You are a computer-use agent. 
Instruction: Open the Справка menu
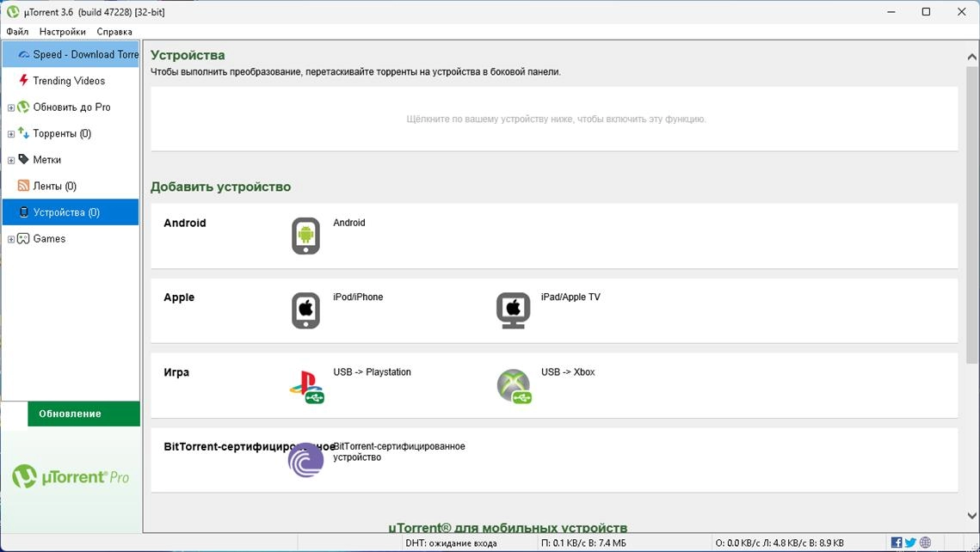[x=114, y=31]
